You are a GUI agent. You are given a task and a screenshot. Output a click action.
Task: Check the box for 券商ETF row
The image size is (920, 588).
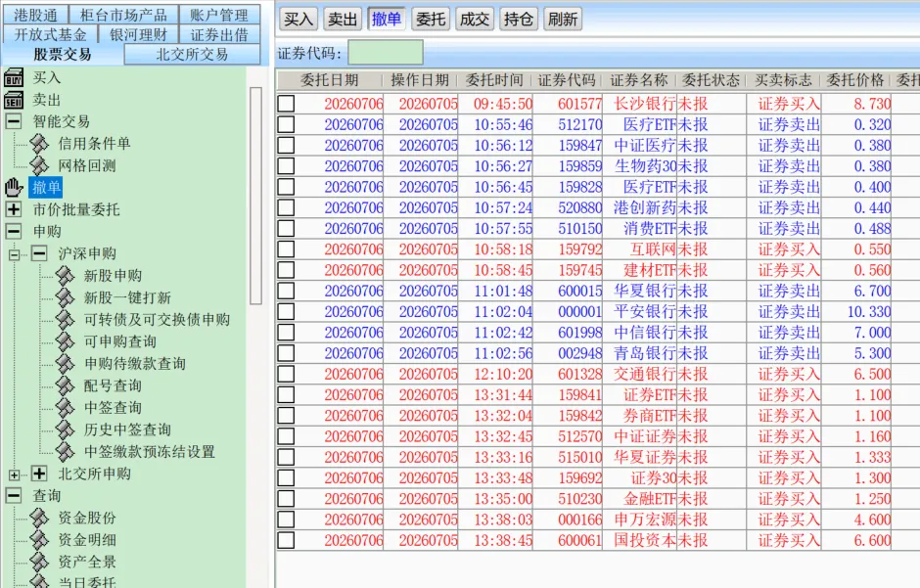click(x=287, y=416)
